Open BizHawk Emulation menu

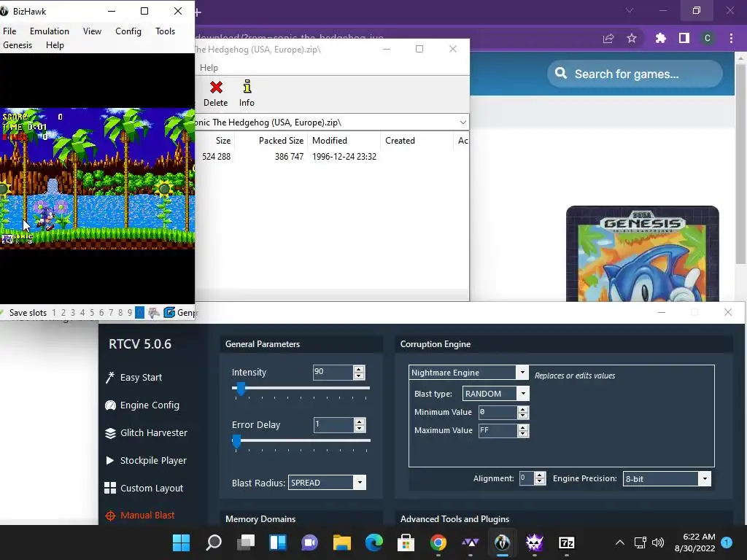tap(50, 31)
